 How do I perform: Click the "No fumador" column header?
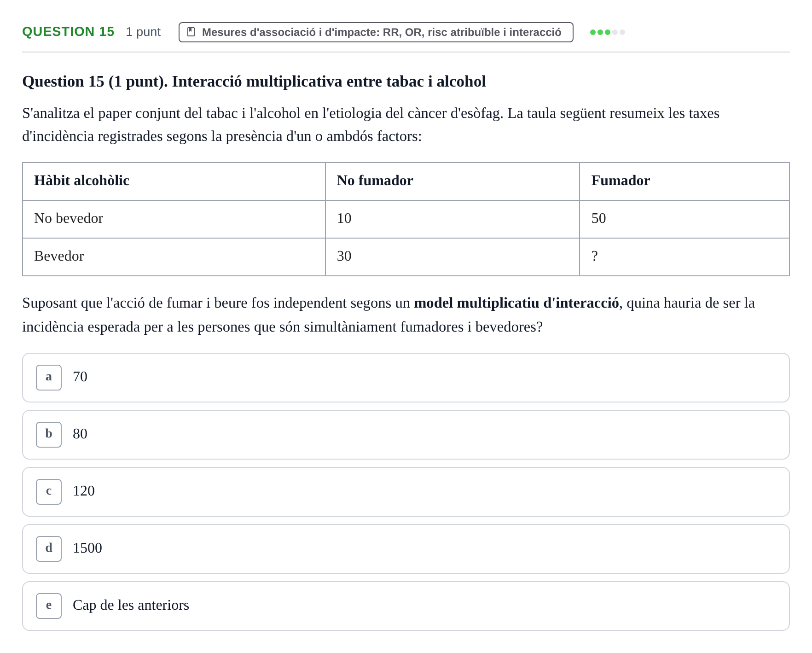click(x=452, y=181)
